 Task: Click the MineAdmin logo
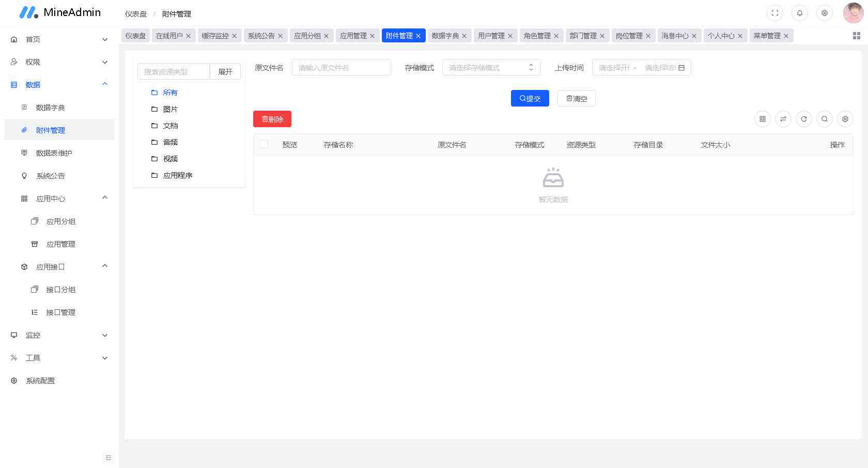(60, 12)
